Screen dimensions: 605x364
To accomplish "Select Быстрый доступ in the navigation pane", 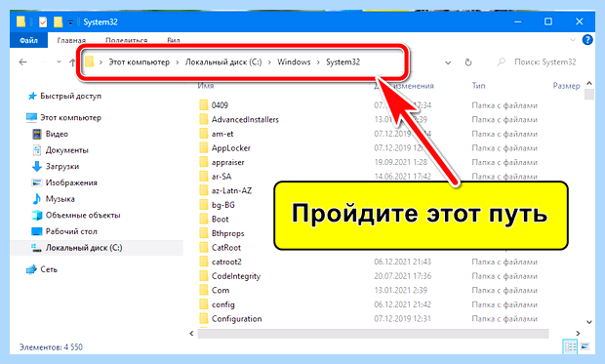I will coord(70,96).
